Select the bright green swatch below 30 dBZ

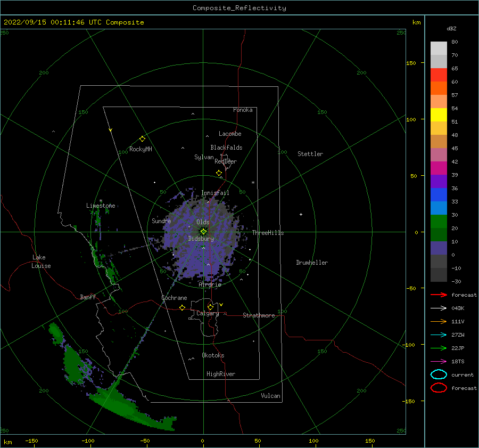click(x=439, y=222)
